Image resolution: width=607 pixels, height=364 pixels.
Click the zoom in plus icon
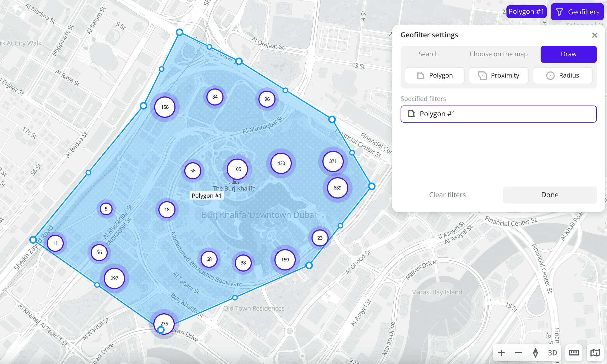click(x=501, y=353)
